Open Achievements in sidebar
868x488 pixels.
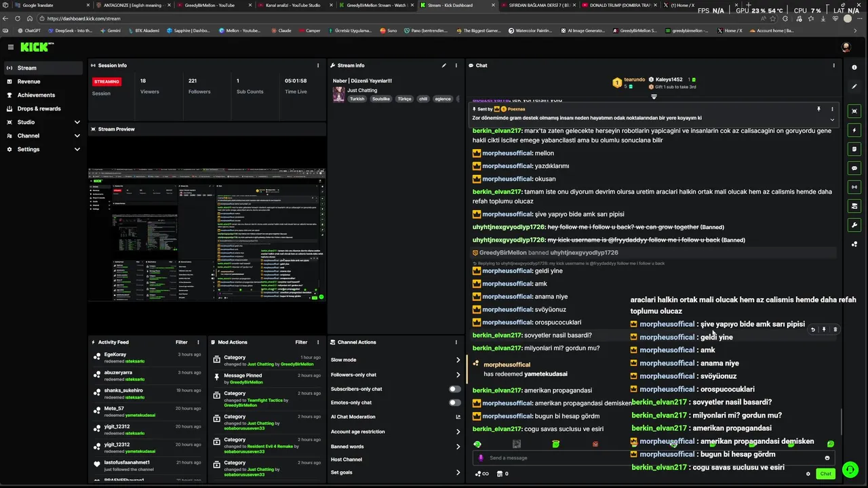[43, 95]
